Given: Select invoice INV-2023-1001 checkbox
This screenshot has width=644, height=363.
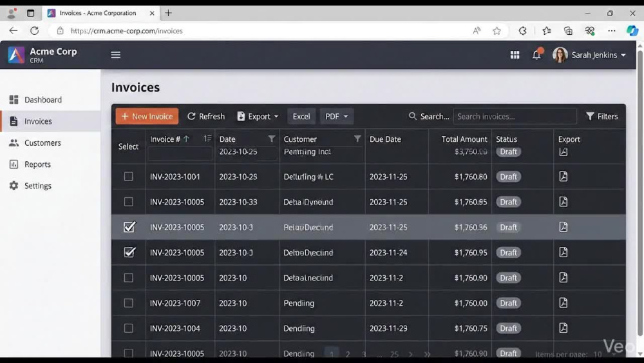Looking at the screenshot, I should click(129, 177).
